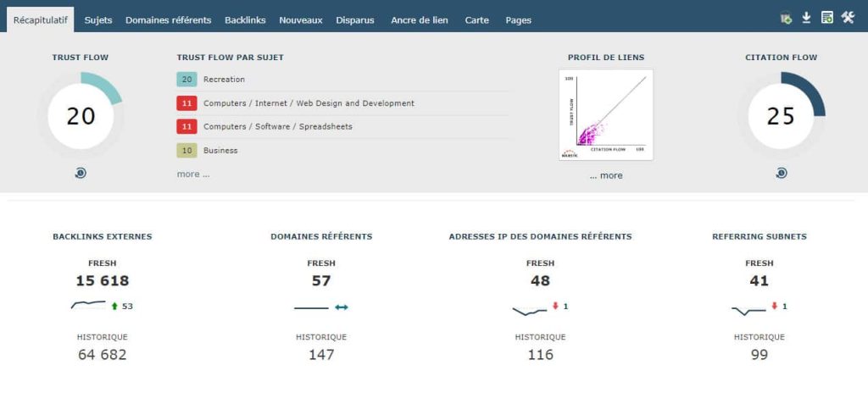
Task: Click historic referring subnets value 99
Action: point(759,355)
